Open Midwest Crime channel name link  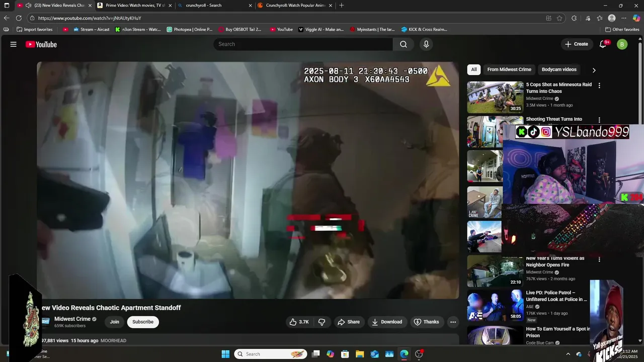point(72,319)
